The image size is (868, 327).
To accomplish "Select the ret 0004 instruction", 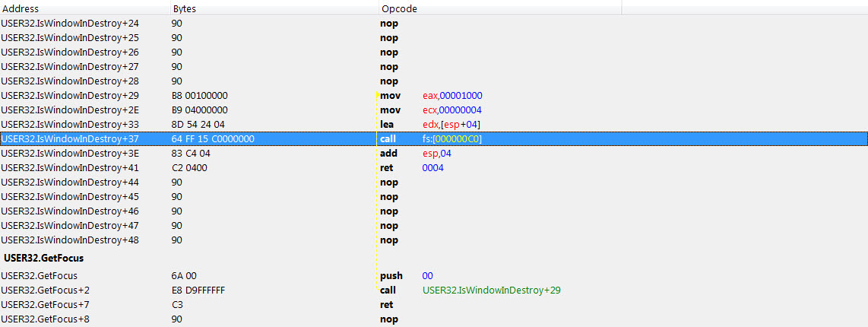I will (x=411, y=168).
